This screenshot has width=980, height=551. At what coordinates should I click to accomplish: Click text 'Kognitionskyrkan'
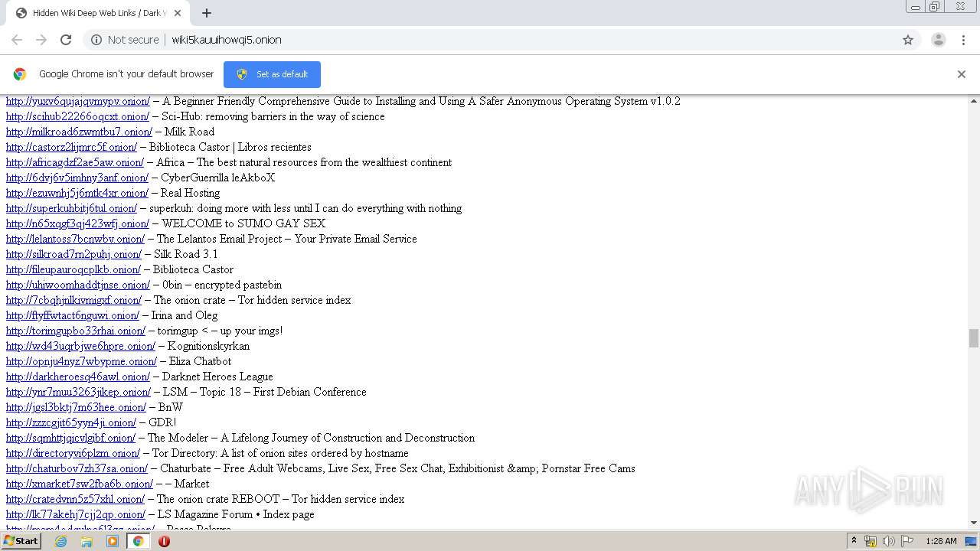pyautogui.click(x=208, y=346)
